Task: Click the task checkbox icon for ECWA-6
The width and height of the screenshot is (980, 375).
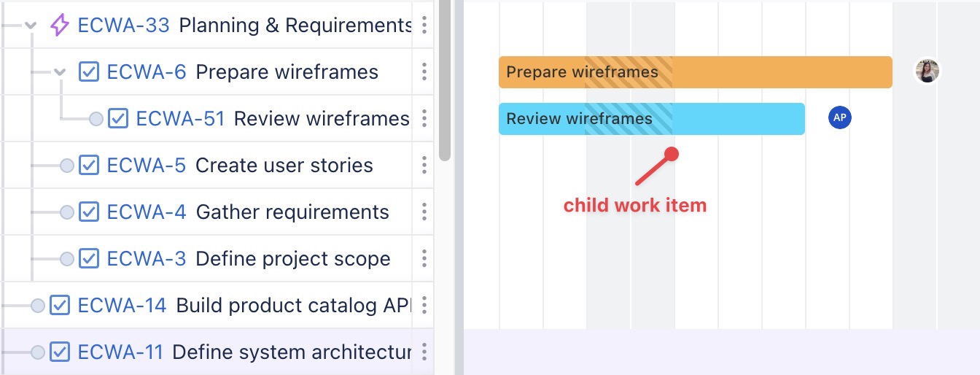Action: (x=89, y=72)
